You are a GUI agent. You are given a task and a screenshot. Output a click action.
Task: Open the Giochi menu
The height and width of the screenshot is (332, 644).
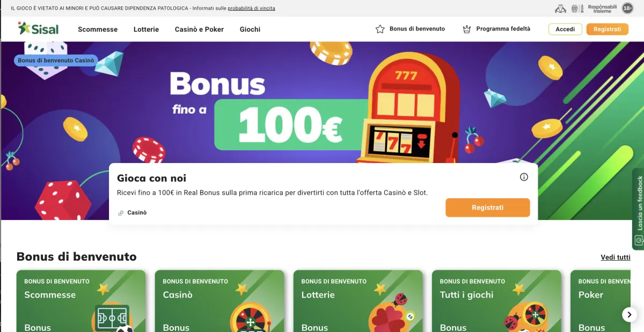click(250, 29)
